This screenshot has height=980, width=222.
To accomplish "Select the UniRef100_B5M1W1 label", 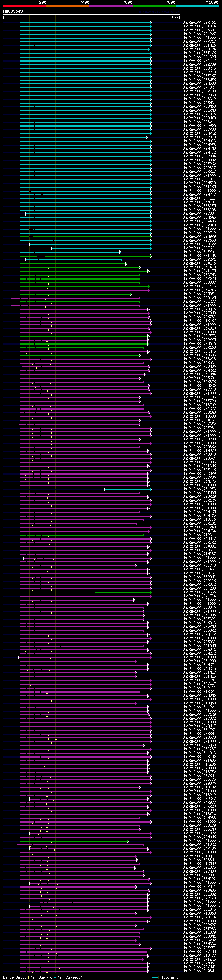I will [199, 202].
